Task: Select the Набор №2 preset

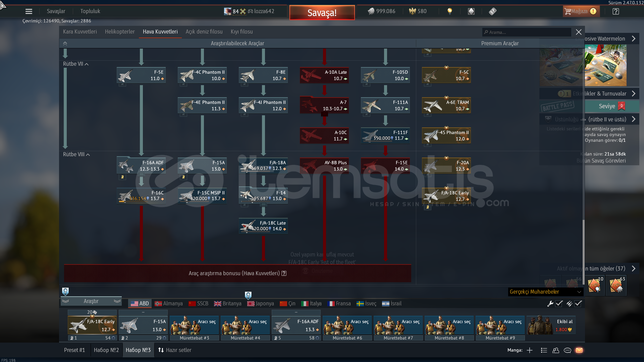Action: tap(106, 350)
